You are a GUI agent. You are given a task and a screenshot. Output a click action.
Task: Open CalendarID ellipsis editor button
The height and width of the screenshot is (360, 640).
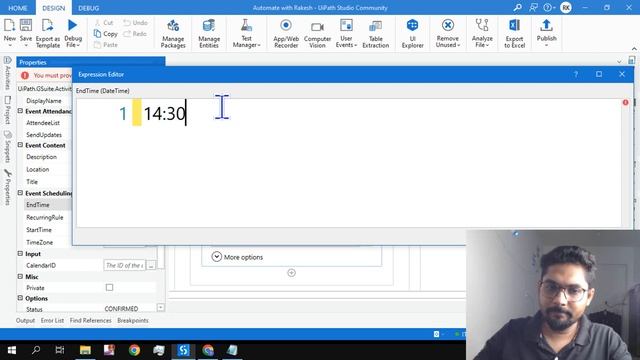151,265
